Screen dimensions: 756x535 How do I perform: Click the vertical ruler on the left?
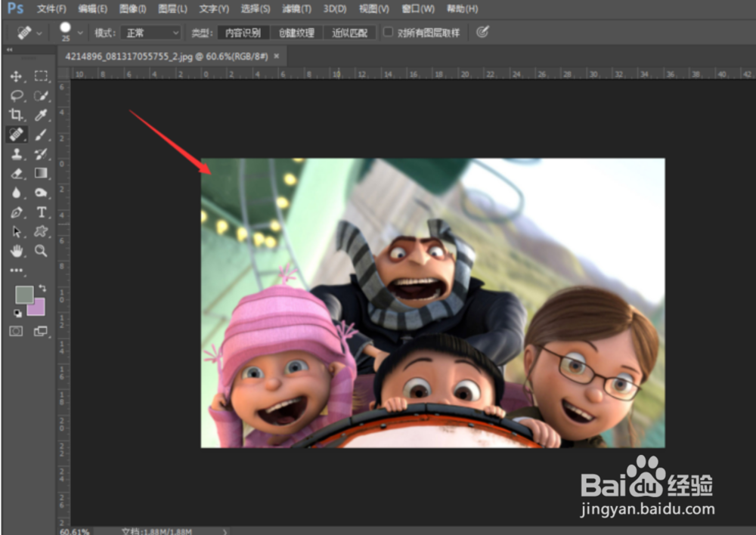[64, 304]
